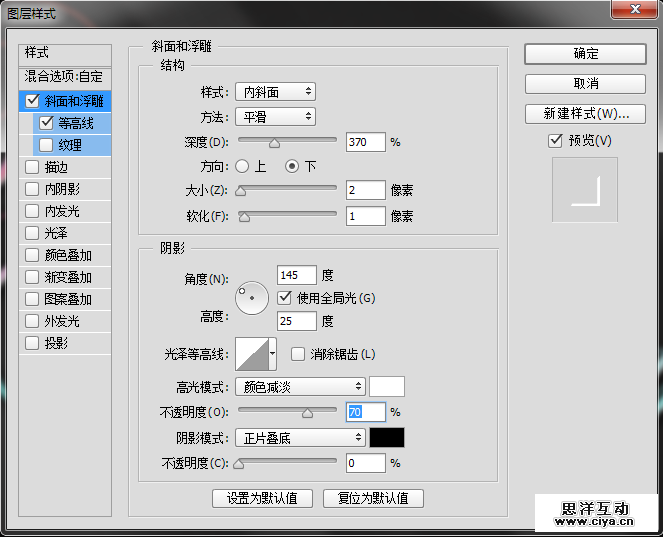Enable the 图案叠加 checkbox
Viewport: 663px width, 537px height.
32,299
